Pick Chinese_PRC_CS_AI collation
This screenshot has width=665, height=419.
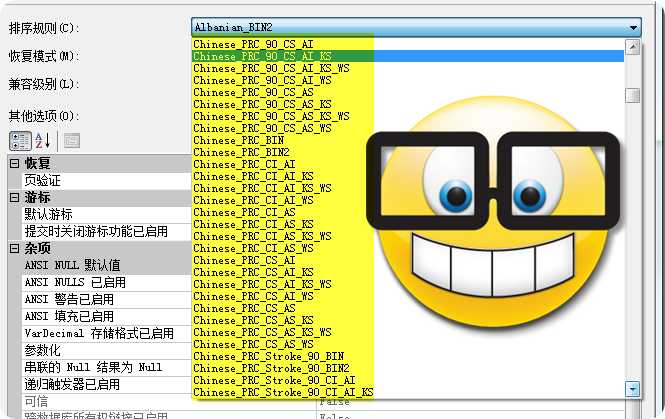coord(408,260)
